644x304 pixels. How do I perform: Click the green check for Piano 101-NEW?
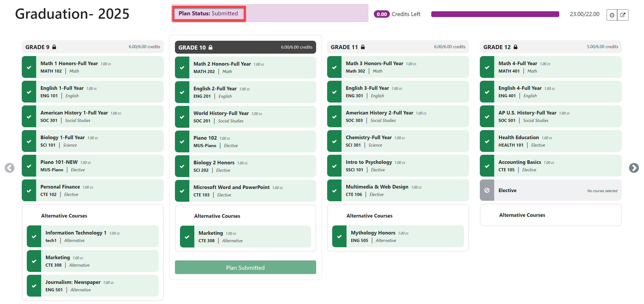pyautogui.click(x=29, y=166)
